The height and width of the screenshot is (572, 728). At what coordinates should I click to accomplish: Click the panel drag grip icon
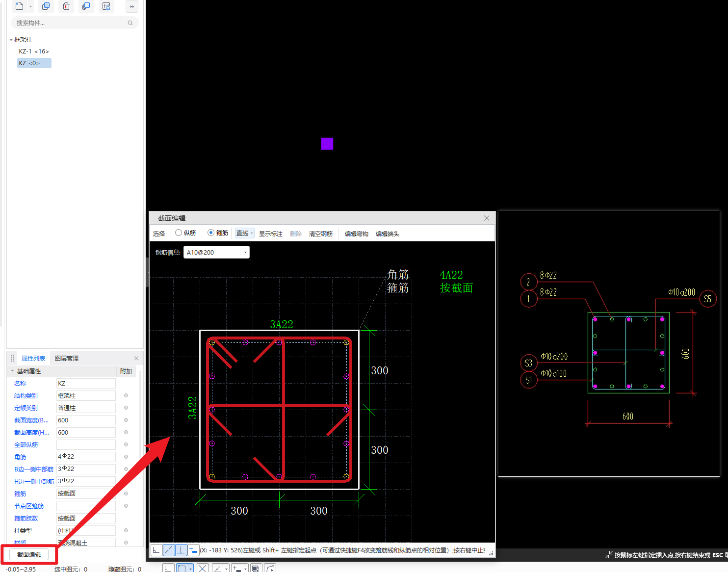pos(13,358)
